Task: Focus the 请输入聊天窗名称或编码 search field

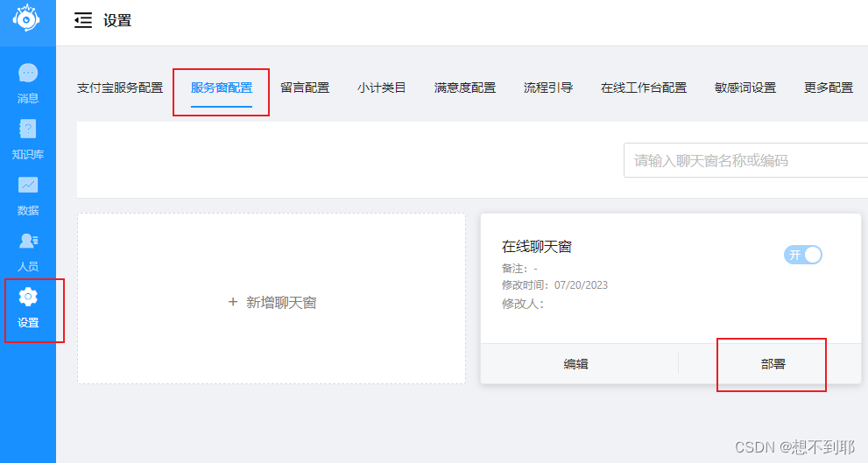Action: pos(745,160)
